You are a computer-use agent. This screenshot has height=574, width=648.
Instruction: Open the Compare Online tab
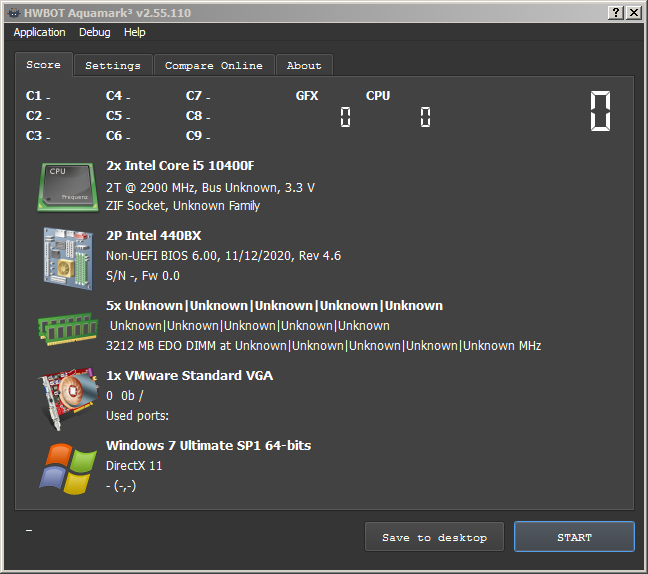tap(214, 65)
